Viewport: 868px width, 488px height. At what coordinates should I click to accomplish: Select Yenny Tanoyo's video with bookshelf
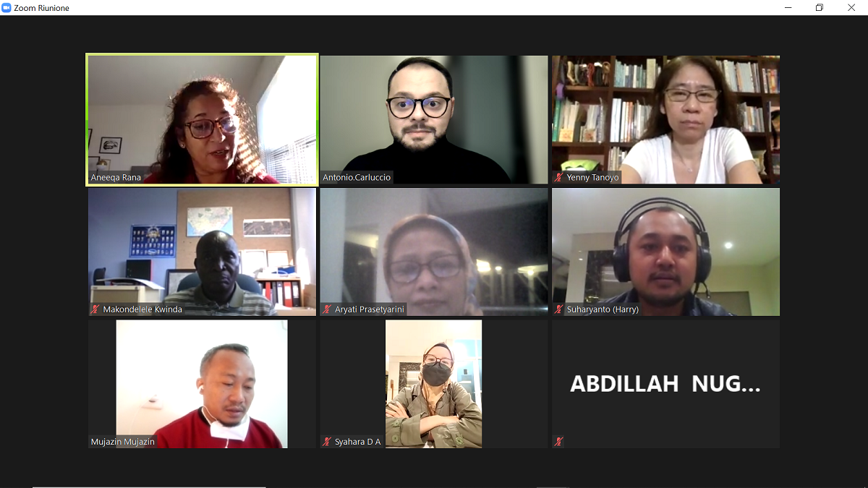665,119
